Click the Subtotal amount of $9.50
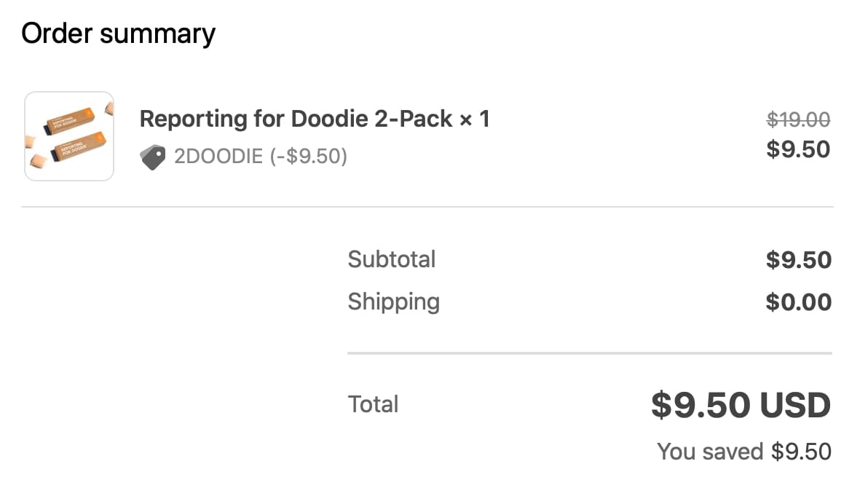The height and width of the screenshot is (488, 868). click(x=798, y=260)
